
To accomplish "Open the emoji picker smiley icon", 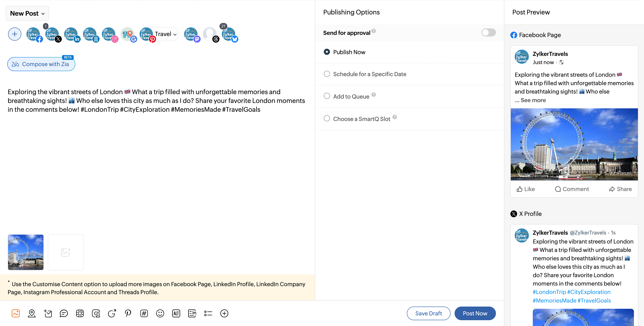I will pos(160,313).
